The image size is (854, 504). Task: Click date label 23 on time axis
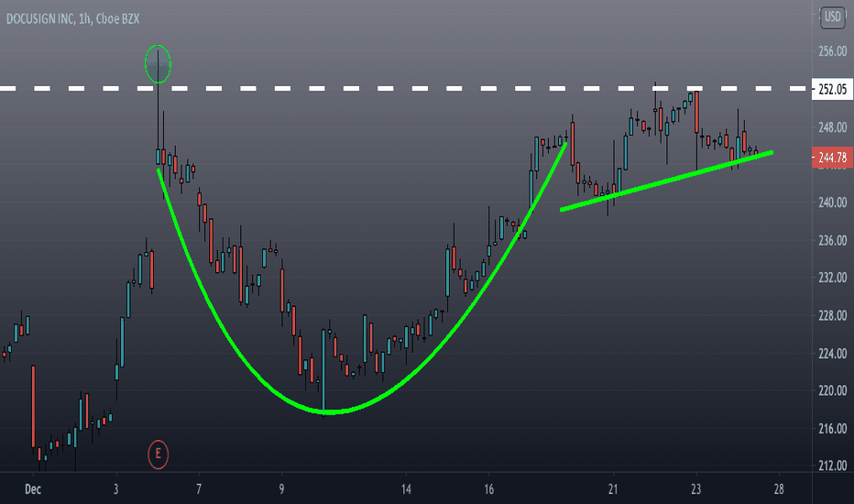(x=696, y=489)
